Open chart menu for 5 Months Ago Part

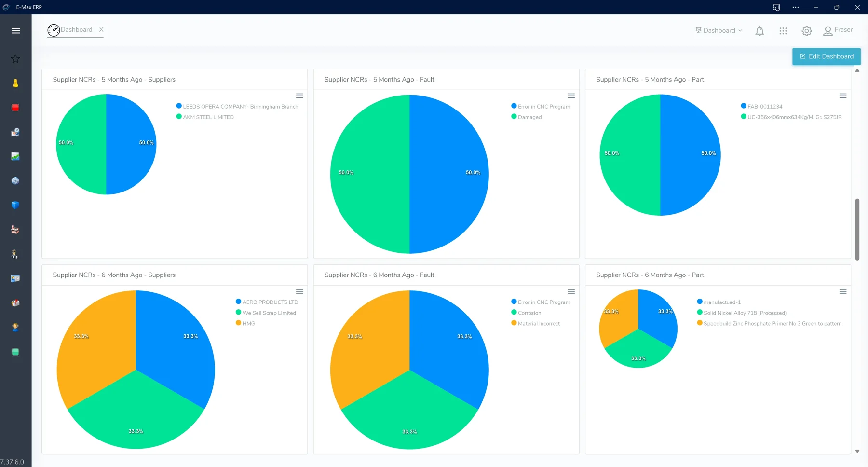843,96
